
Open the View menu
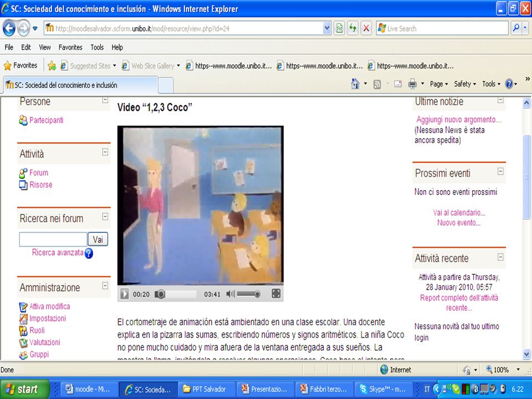pos(44,47)
